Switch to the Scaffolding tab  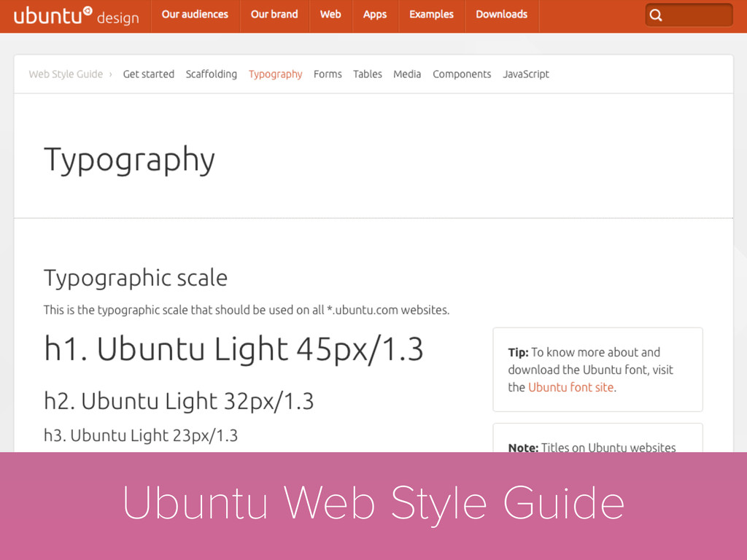pos(212,74)
